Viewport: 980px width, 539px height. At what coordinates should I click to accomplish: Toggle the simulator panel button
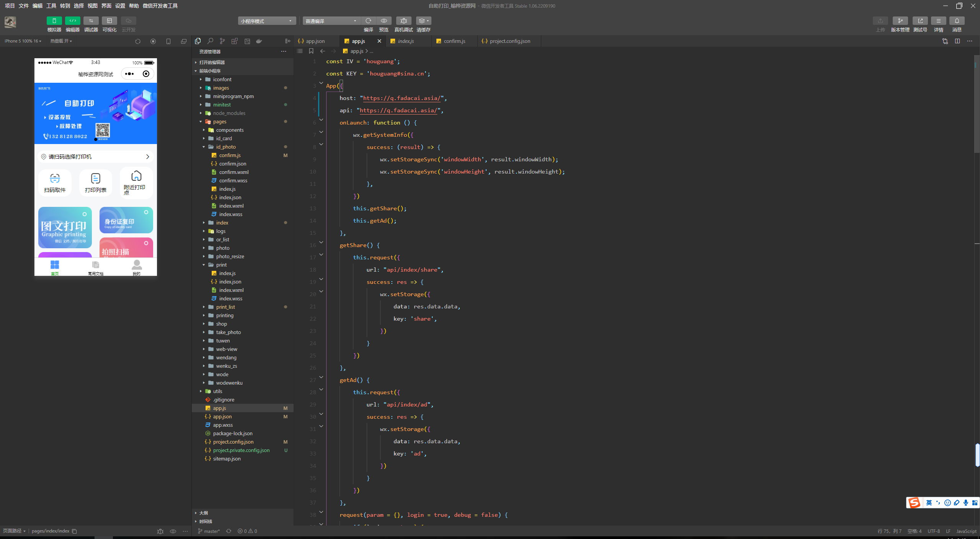(54, 21)
